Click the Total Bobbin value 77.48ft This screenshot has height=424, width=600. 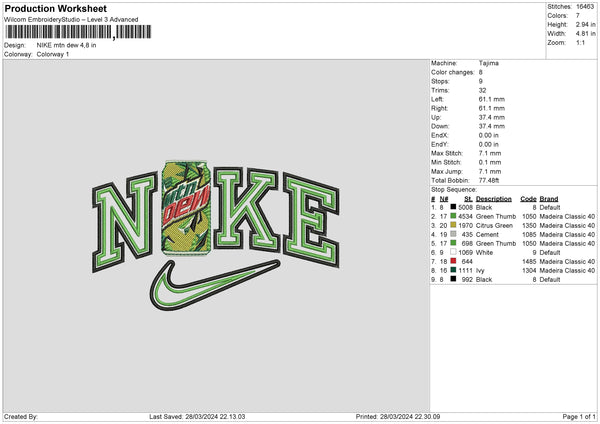489,181
